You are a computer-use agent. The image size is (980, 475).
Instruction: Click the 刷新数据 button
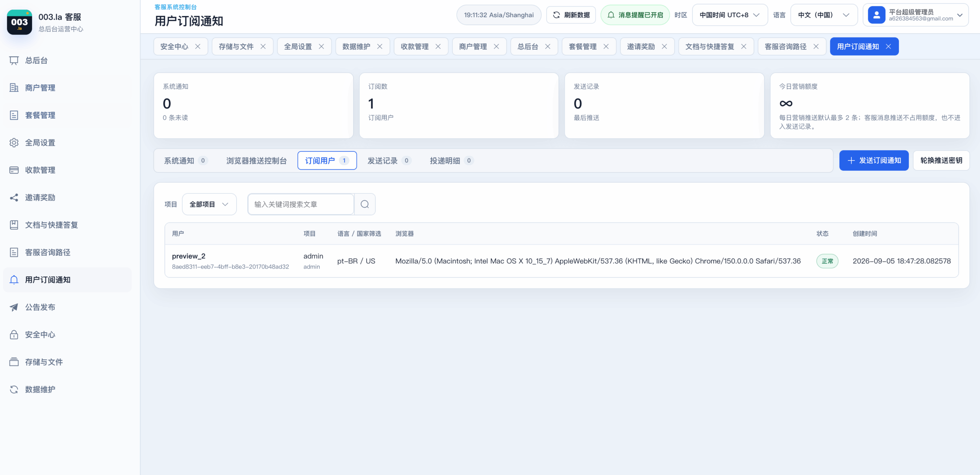[x=571, y=15]
